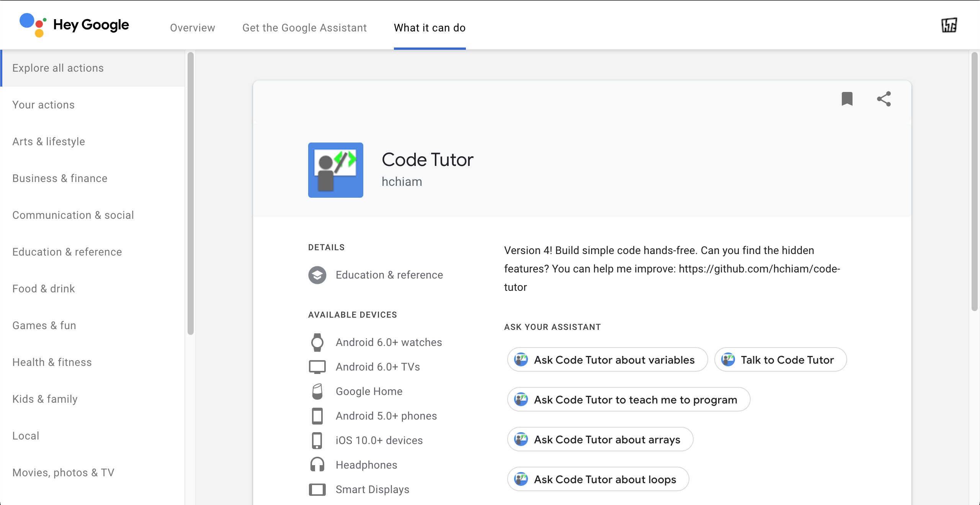
Task: Click the share icon on Code Tutor card
Action: (884, 99)
